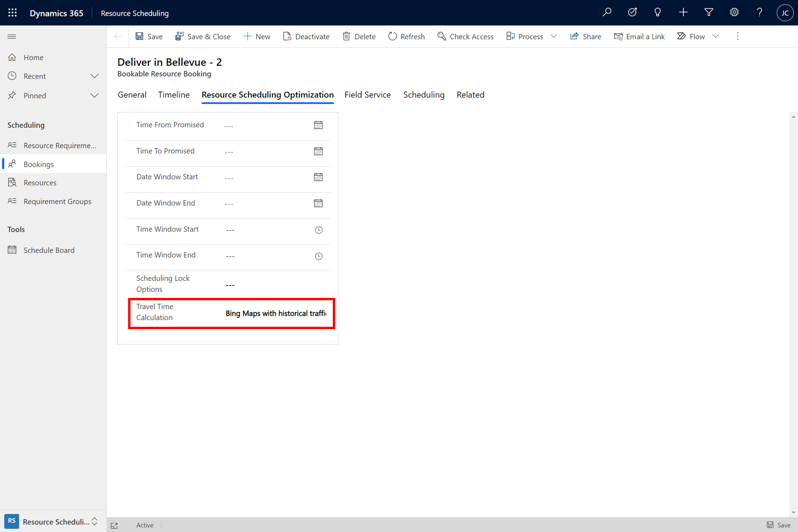Open the help question mark icon
The image size is (798, 532).
(x=760, y=13)
